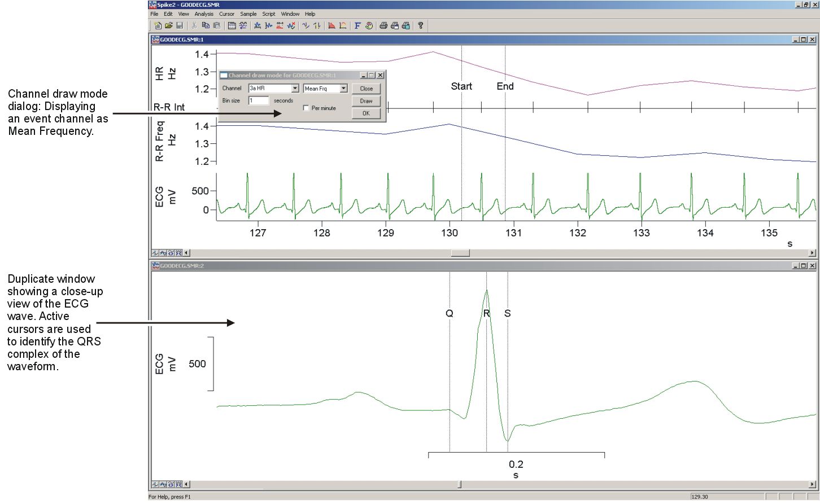This screenshot has height=504, width=820.
Task: Open the View menu
Action: point(184,14)
